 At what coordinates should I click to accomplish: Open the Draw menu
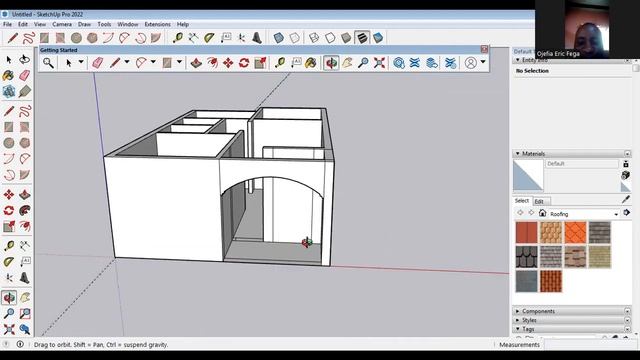point(84,24)
